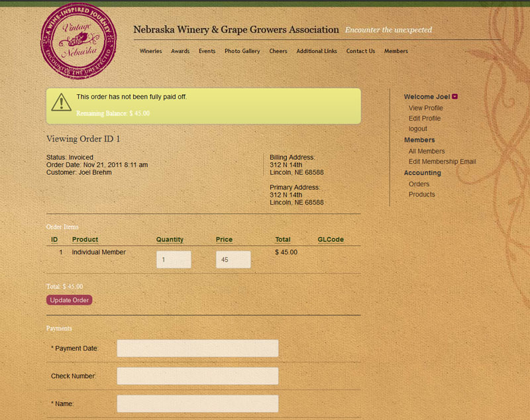Click 'This order has not been fully paid off.'
The height and width of the screenshot is (420, 530).
point(131,97)
